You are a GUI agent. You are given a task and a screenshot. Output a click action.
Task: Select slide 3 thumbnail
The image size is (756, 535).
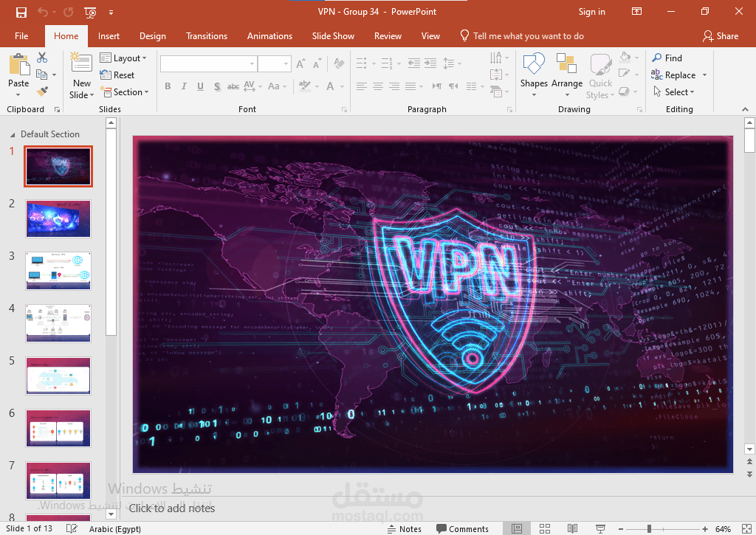click(58, 271)
